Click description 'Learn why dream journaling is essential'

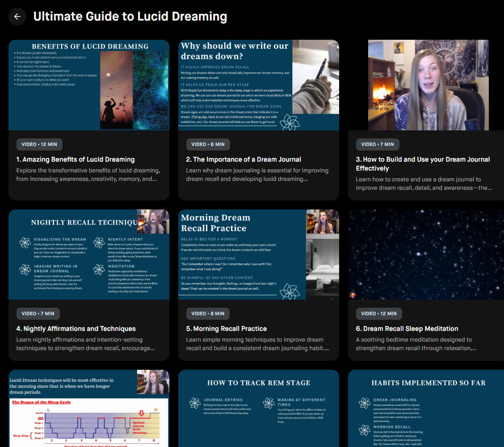(257, 175)
